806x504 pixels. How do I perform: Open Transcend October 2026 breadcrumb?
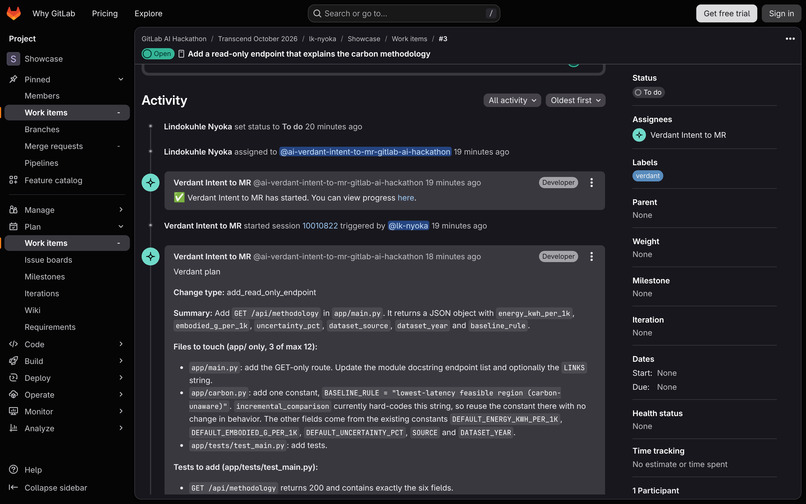coord(258,39)
